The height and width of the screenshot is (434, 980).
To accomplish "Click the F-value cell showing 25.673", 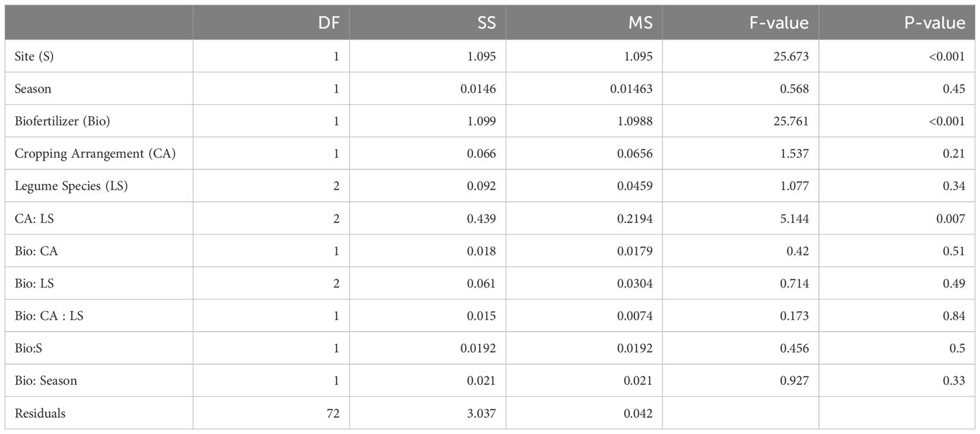I will click(792, 56).
